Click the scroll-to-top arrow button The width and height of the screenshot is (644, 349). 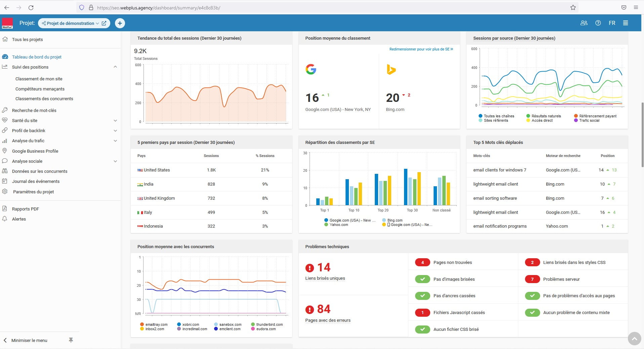pos(634,339)
